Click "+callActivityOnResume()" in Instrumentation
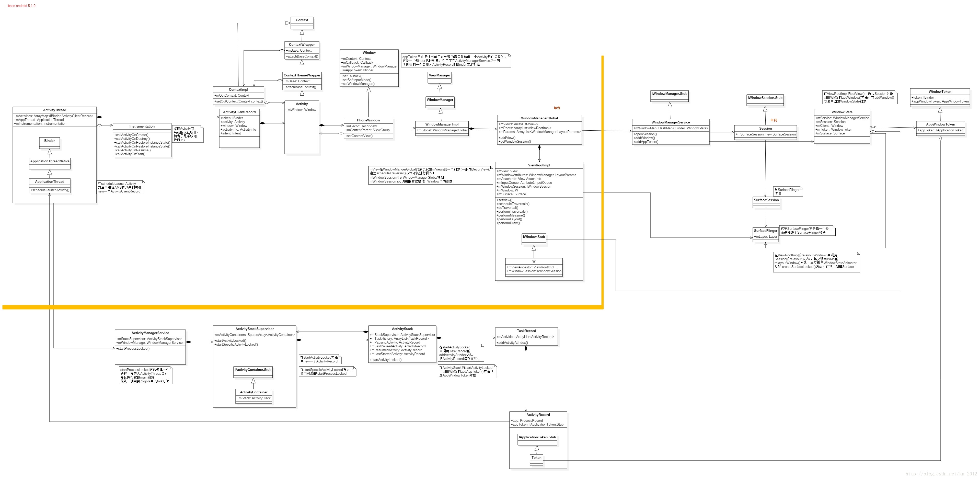Image resolution: width=980 pixels, height=479 pixels. (132, 150)
